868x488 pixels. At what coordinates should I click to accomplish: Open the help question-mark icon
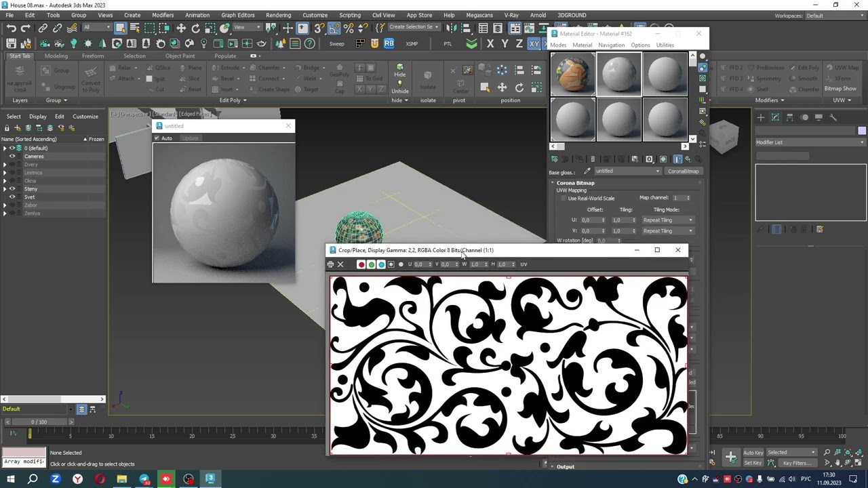(x=310, y=43)
